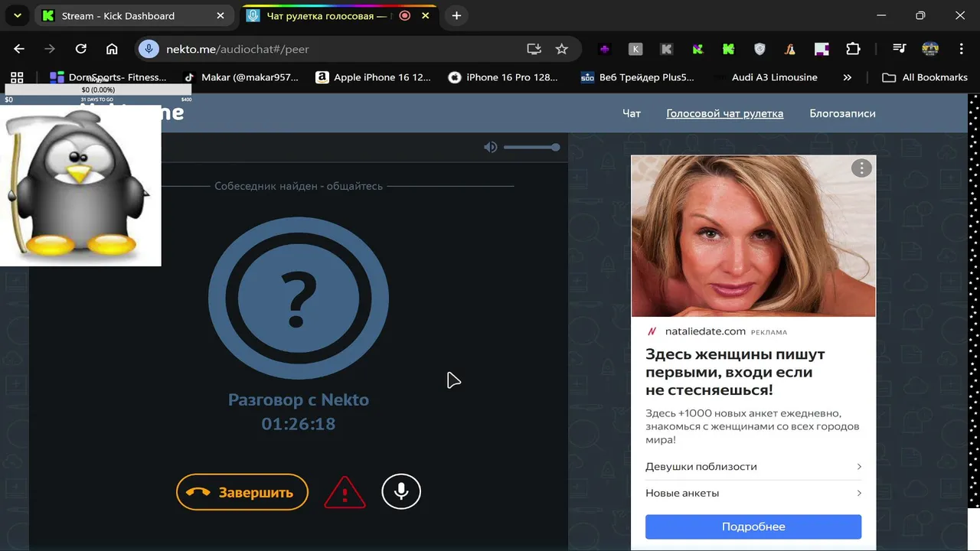Expand Новые анкеты ad link
Screen dimensions: 980x551
point(753,493)
